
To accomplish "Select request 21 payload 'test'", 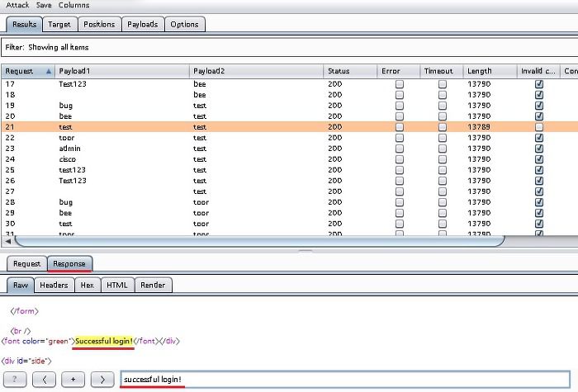I will (65, 127).
